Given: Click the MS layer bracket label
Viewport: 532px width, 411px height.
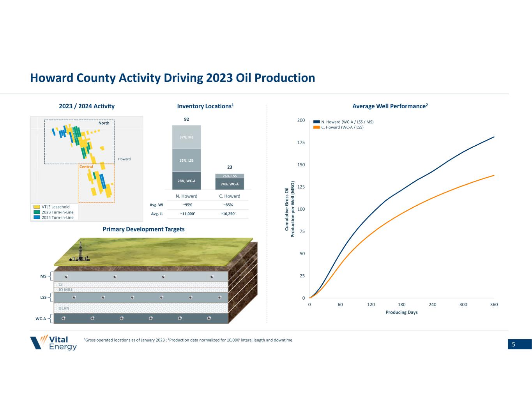Looking at the screenshot, I should (x=43, y=277).
